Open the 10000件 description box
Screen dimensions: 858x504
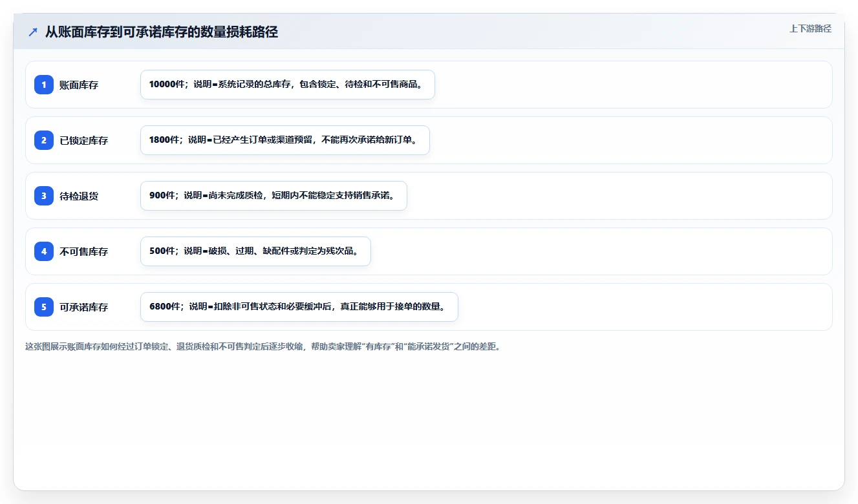click(x=288, y=85)
